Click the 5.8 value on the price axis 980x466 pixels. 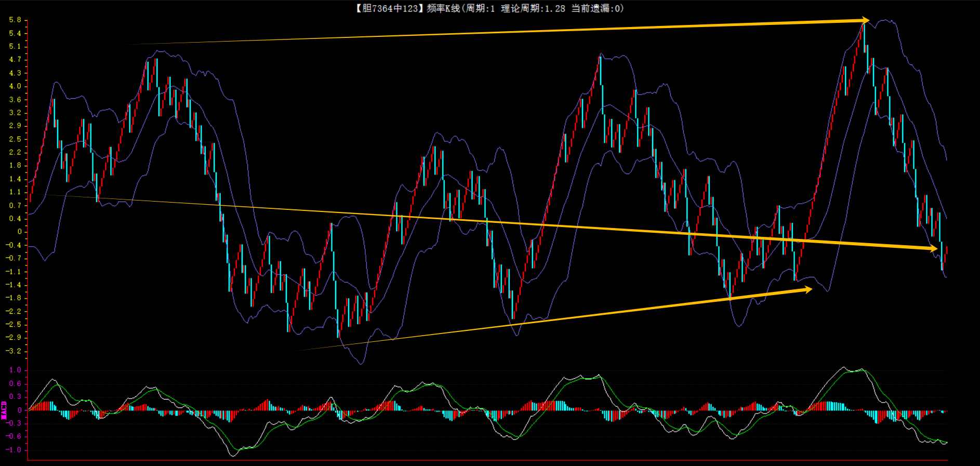point(15,20)
